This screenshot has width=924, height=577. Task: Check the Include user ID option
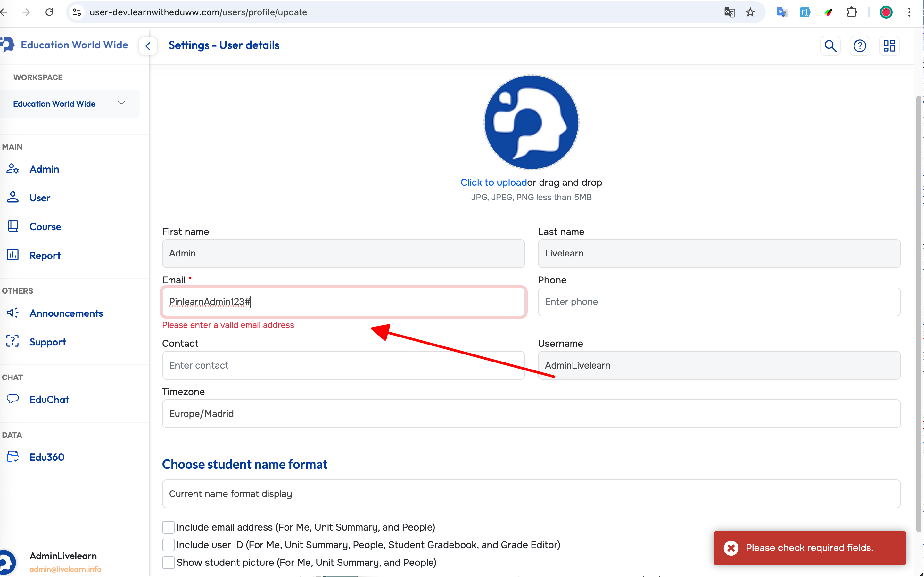coord(169,545)
